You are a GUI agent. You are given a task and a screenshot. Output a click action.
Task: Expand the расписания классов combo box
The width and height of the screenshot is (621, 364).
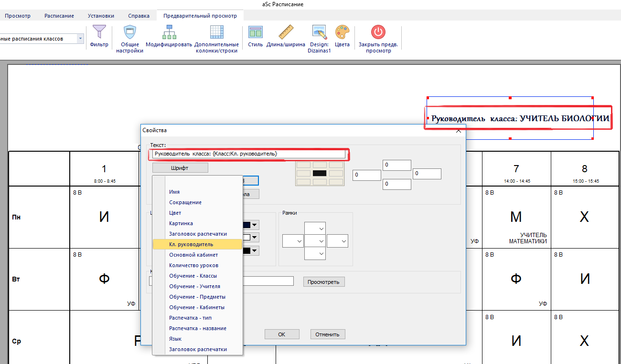click(x=80, y=39)
